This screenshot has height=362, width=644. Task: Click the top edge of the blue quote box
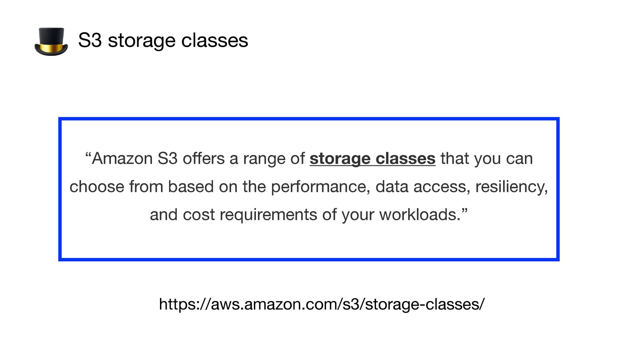(x=309, y=119)
